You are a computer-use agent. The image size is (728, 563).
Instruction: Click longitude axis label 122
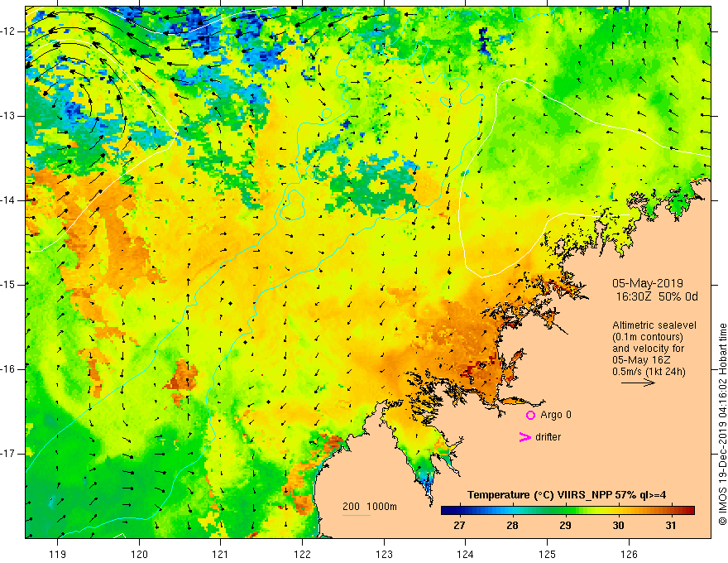302,554
